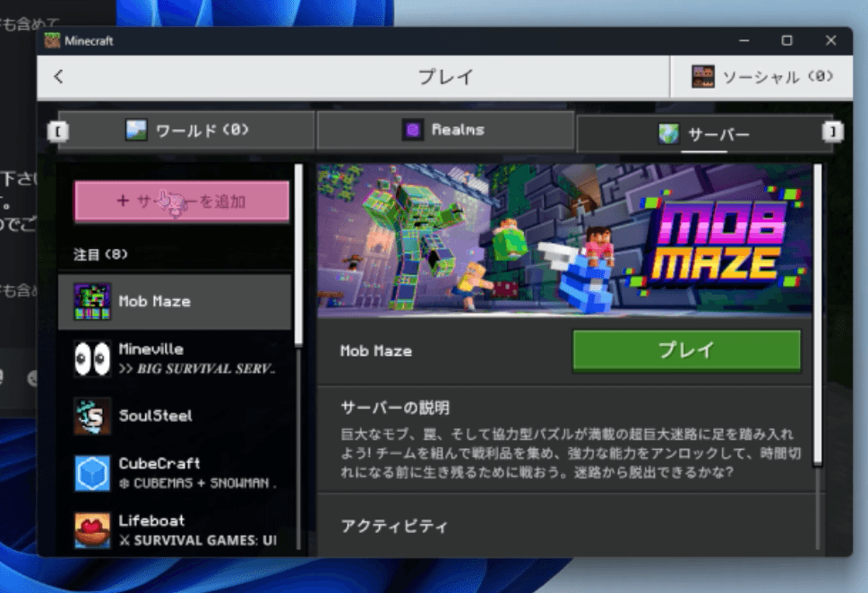Click the Mob Maze name beside play button

pyautogui.click(x=376, y=351)
